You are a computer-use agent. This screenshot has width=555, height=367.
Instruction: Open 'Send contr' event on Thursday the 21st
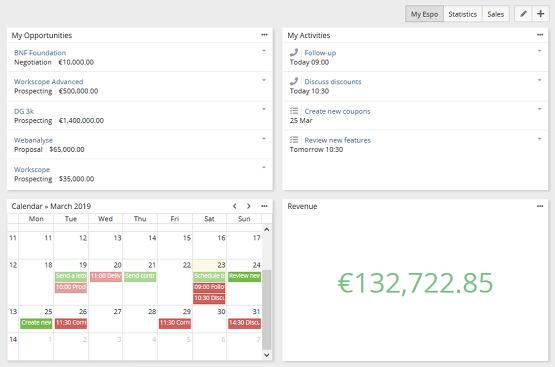[140, 276]
